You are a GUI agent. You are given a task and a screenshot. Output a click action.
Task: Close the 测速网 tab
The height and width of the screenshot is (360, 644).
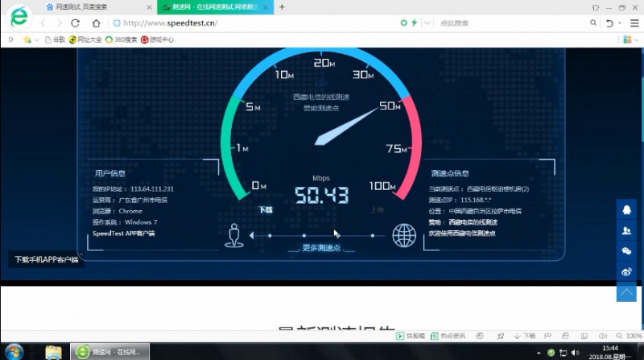pyautogui.click(x=266, y=7)
